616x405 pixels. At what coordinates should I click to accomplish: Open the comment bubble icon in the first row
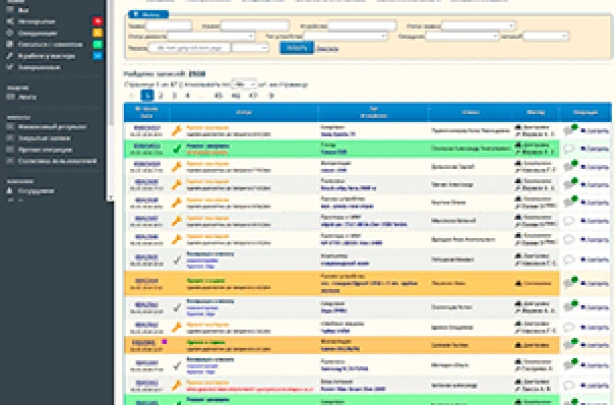(x=569, y=129)
